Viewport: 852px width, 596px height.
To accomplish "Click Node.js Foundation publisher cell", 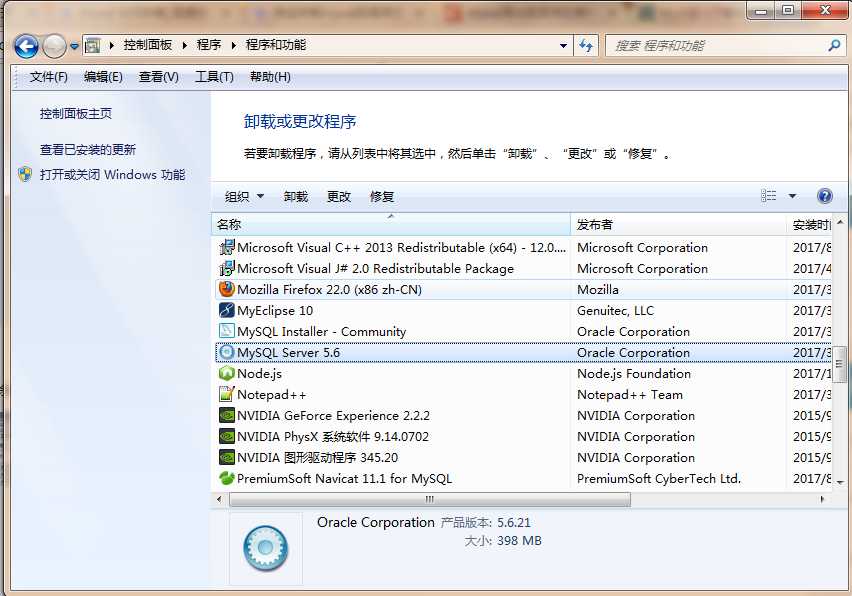I will 634,374.
